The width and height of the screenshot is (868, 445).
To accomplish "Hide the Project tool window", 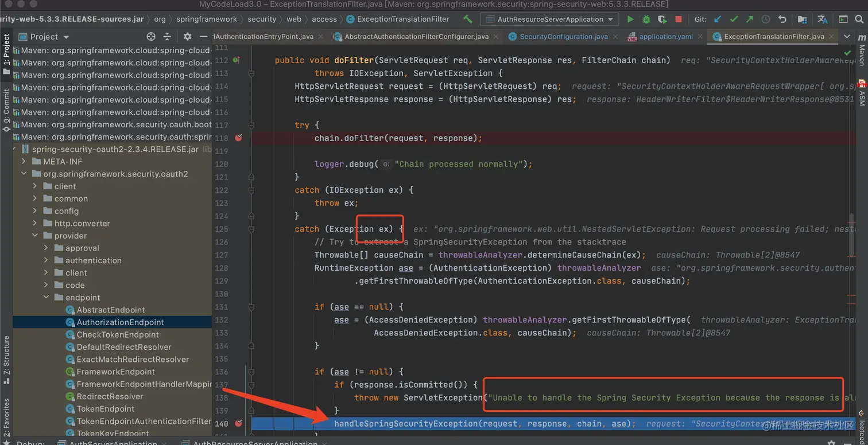I will [x=203, y=37].
